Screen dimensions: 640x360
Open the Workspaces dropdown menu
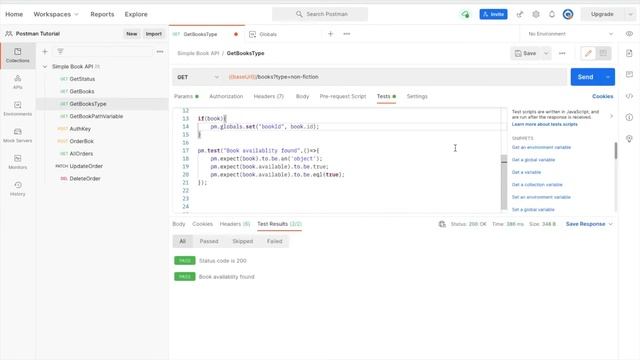(x=56, y=14)
